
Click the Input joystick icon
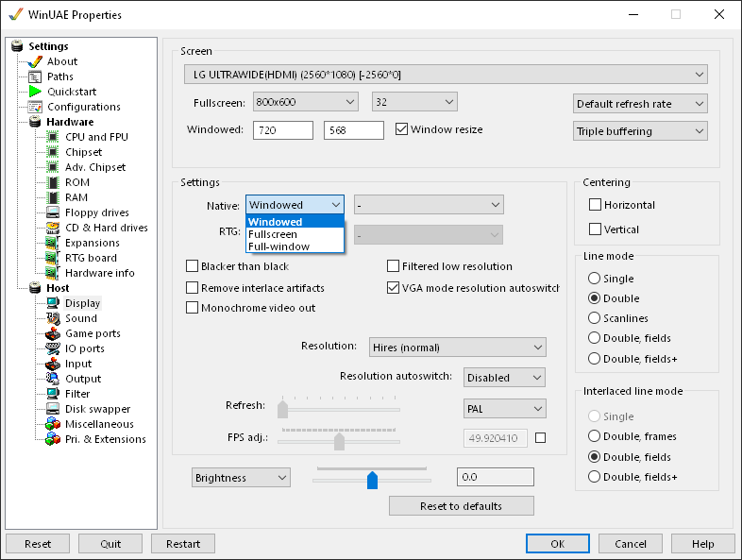click(53, 364)
